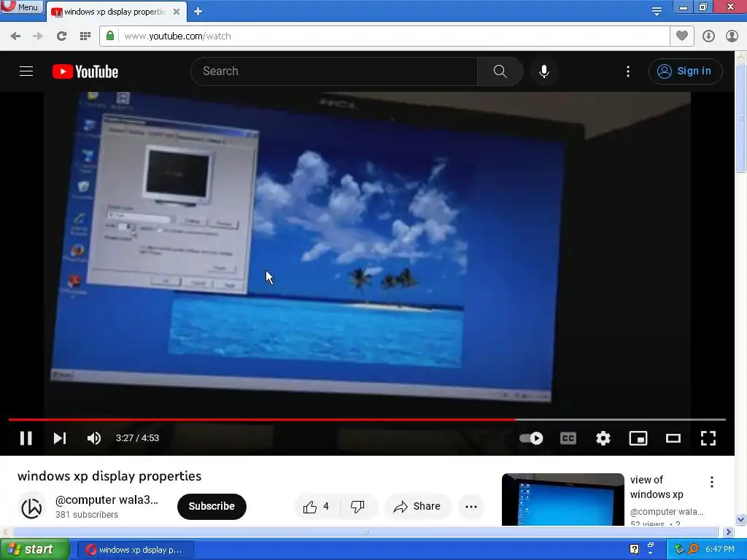Image resolution: width=747 pixels, height=560 pixels.
Task: Click time display 3:27 / 4:53
Action: point(137,438)
